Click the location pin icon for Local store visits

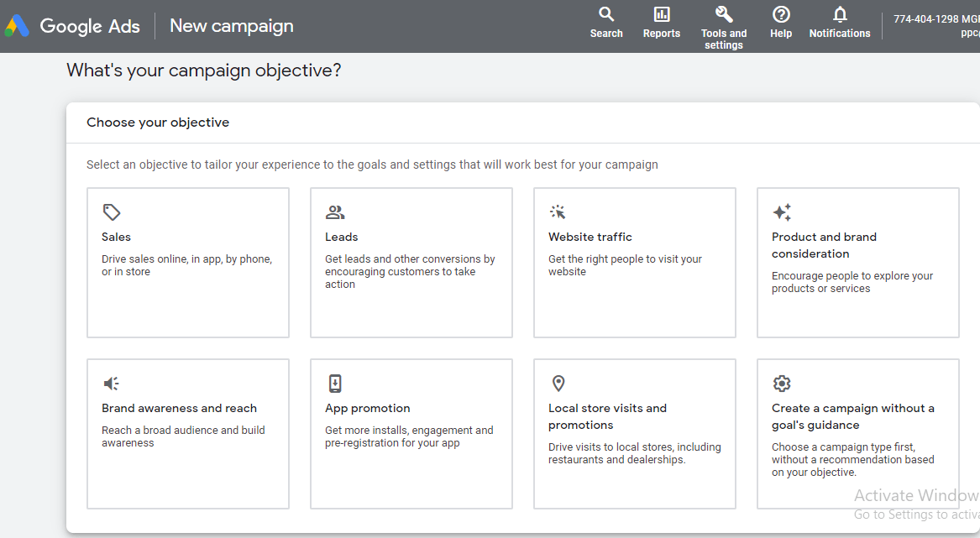(x=558, y=383)
